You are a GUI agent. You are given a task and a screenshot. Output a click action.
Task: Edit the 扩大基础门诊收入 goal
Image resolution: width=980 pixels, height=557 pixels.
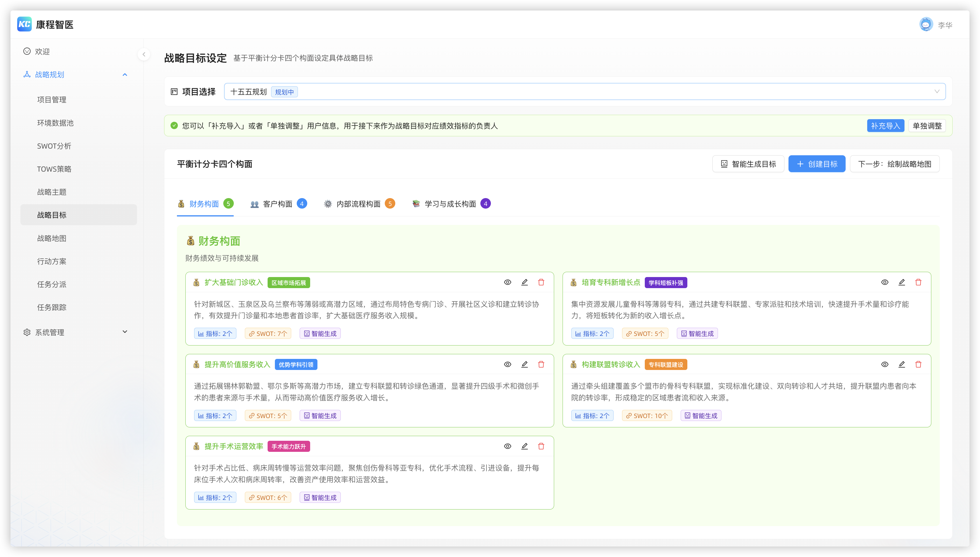pyautogui.click(x=524, y=282)
